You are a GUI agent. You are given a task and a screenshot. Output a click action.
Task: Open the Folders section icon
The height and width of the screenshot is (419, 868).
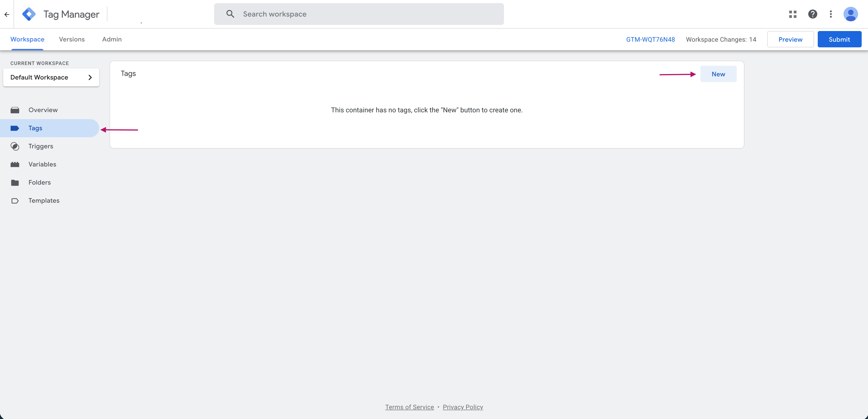pos(15,182)
